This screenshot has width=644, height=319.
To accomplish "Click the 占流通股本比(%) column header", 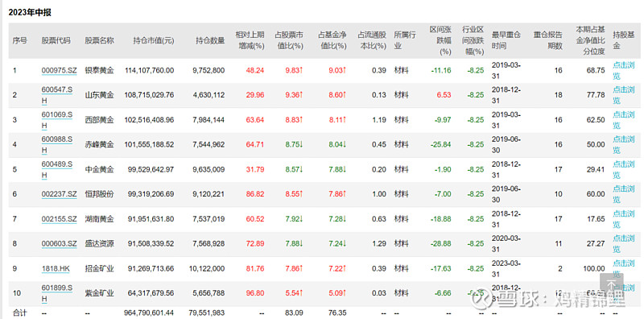I will pyautogui.click(x=372, y=40).
